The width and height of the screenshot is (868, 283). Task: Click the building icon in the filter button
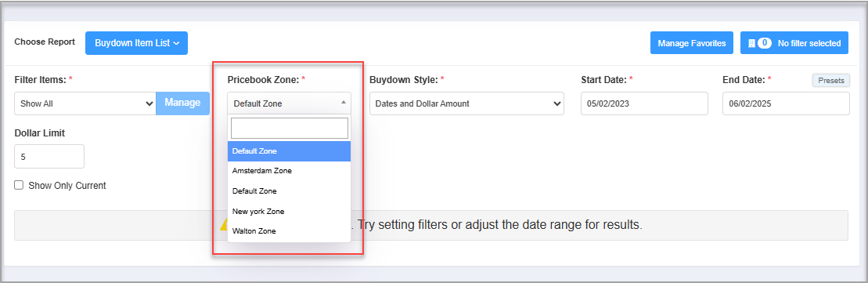751,43
